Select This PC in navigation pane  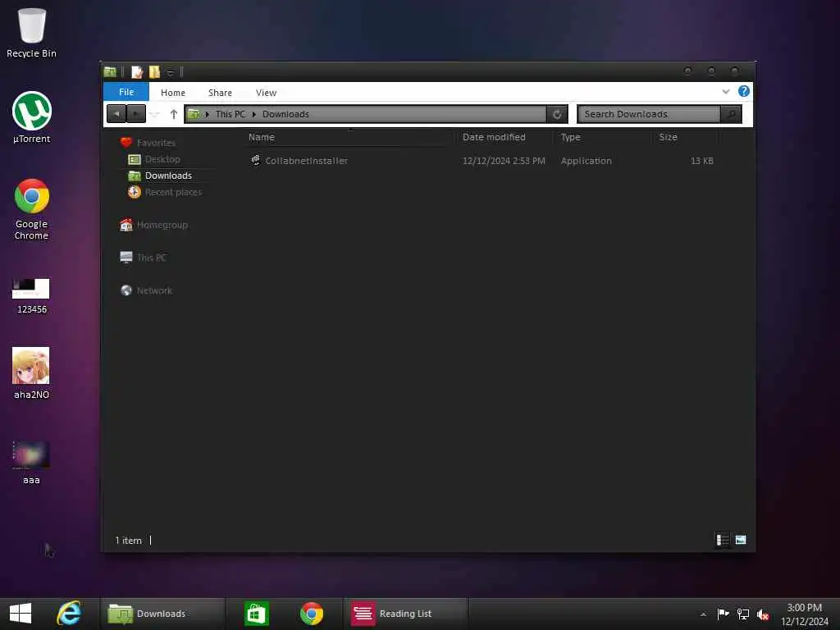[143, 258]
